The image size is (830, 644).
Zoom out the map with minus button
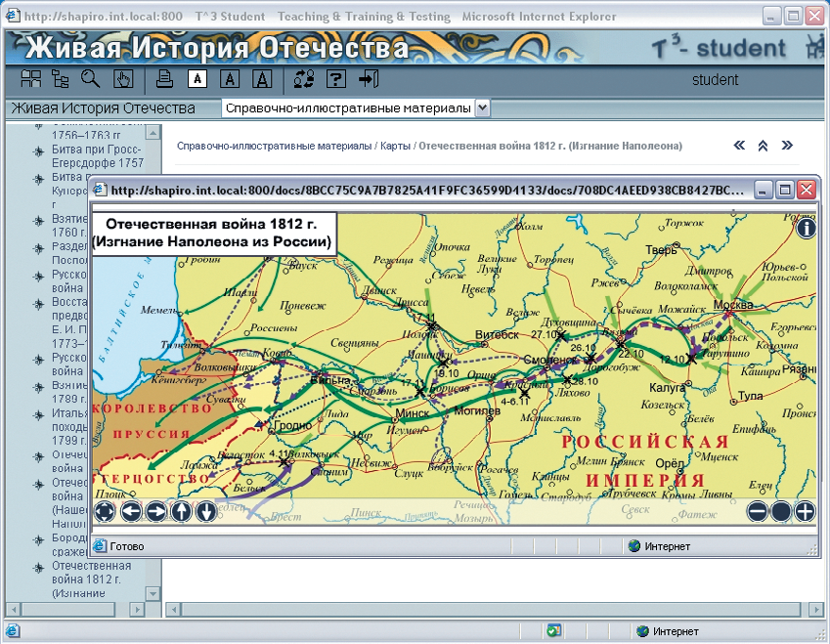(758, 510)
